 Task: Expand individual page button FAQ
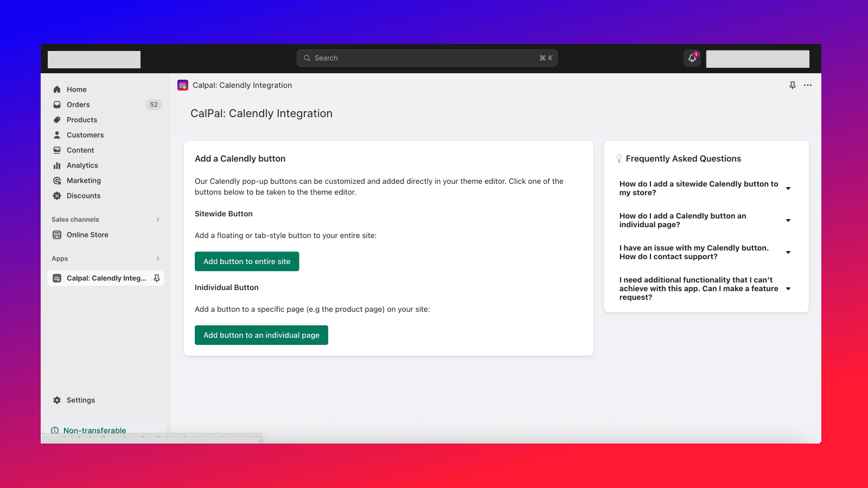tap(788, 220)
